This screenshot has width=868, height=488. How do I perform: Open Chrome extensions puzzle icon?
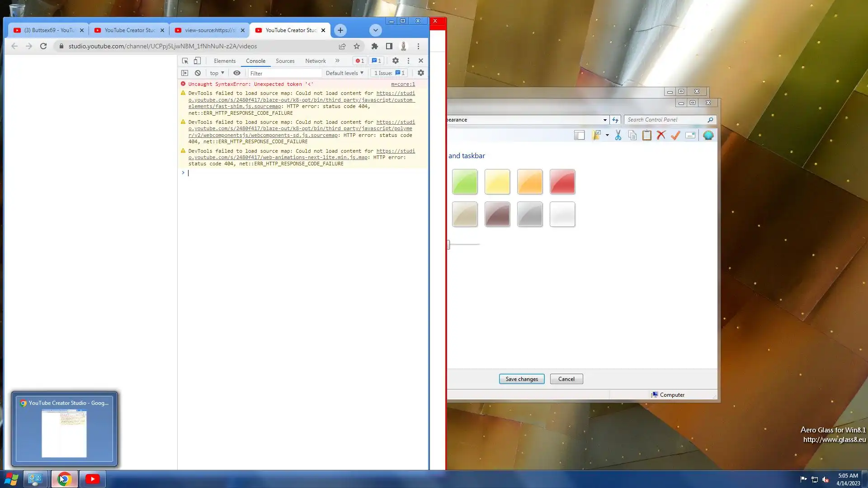(375, 46)
